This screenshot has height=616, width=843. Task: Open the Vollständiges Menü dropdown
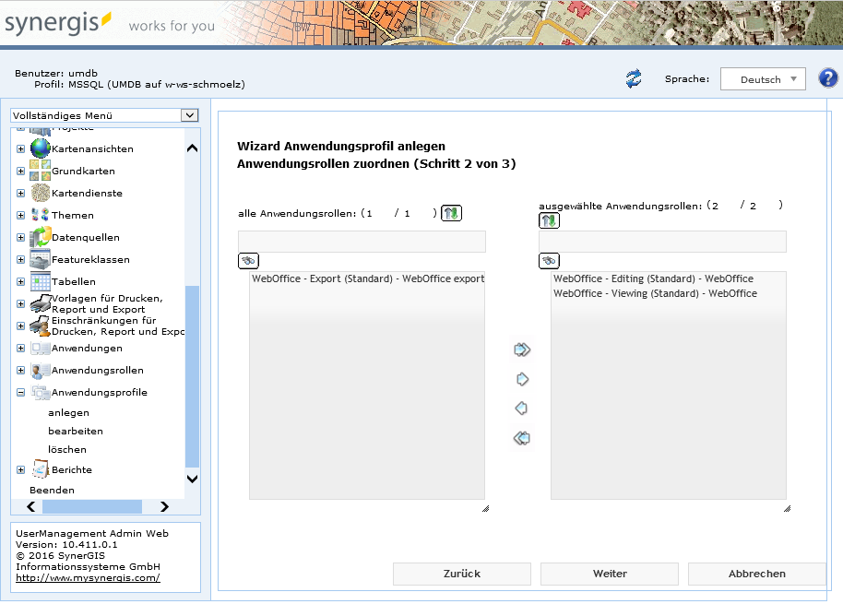pyautogui.click(x=188, y=115)
